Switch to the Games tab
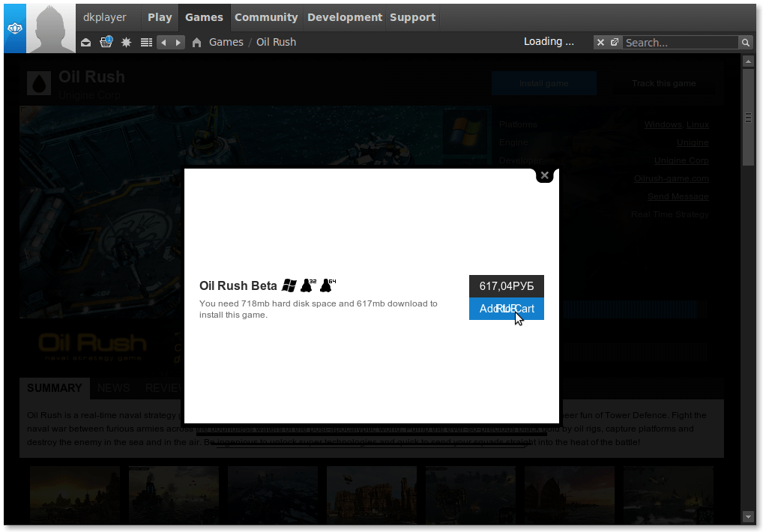763x532 pixels. click(204, 17)
